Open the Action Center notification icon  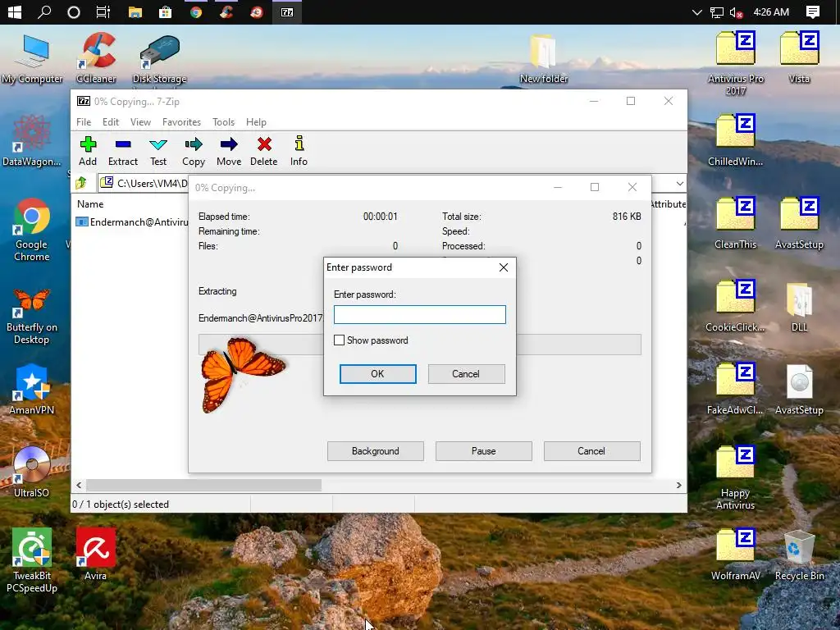click(813, 12)
